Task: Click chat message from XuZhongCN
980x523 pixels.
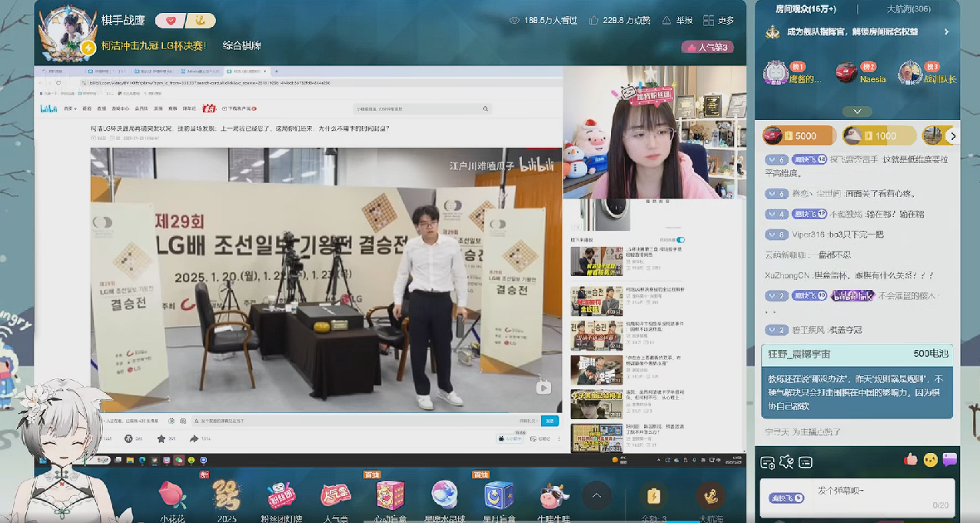Action: (849, 275)
